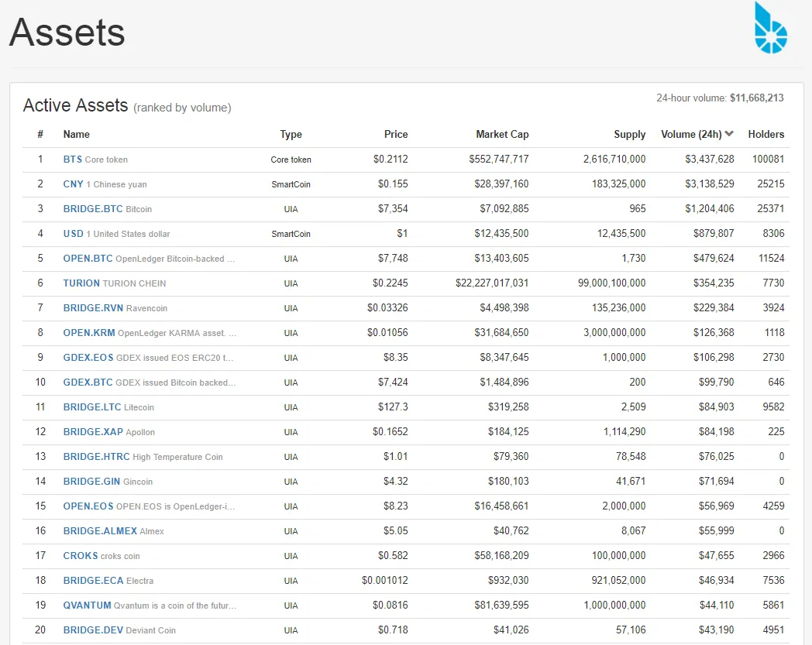Viewport: 812px width, 645px height.
Task: Open the BRIDGE.BTC asset link
Action: click(x=93, y=208)
